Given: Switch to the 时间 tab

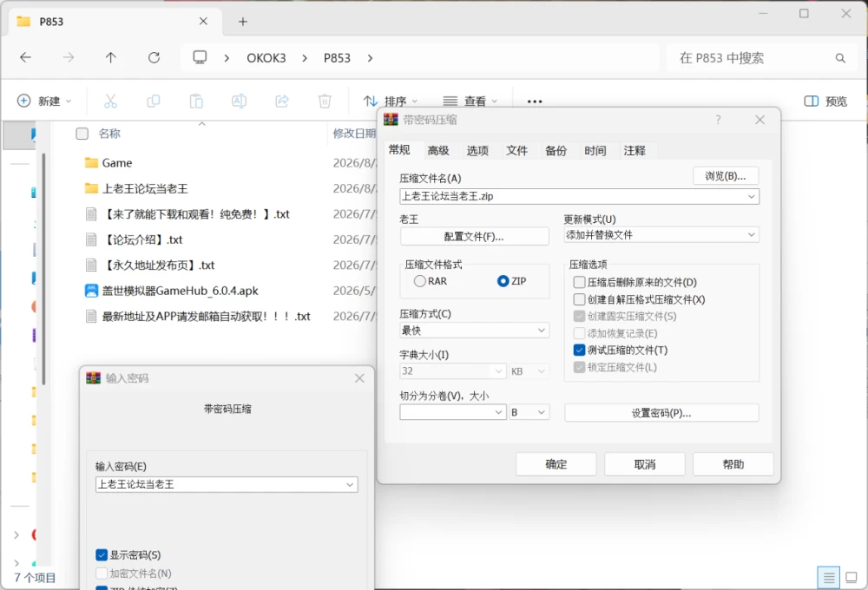Looking at the screenshot, I should 595,151.
